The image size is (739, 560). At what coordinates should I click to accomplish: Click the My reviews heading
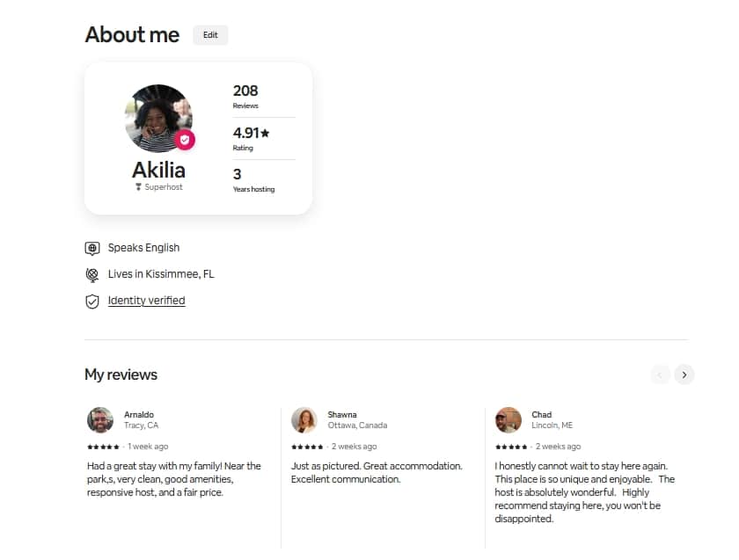click(121, 375)
